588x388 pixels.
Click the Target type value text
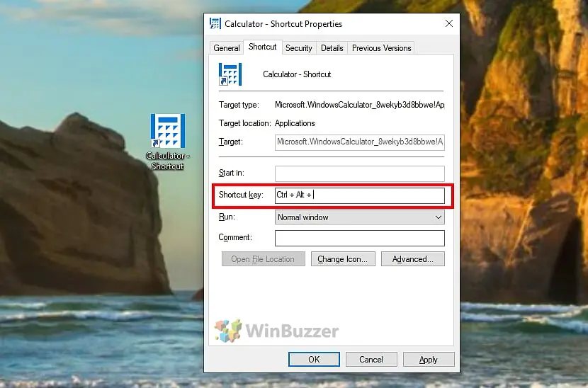click(360, 105)
